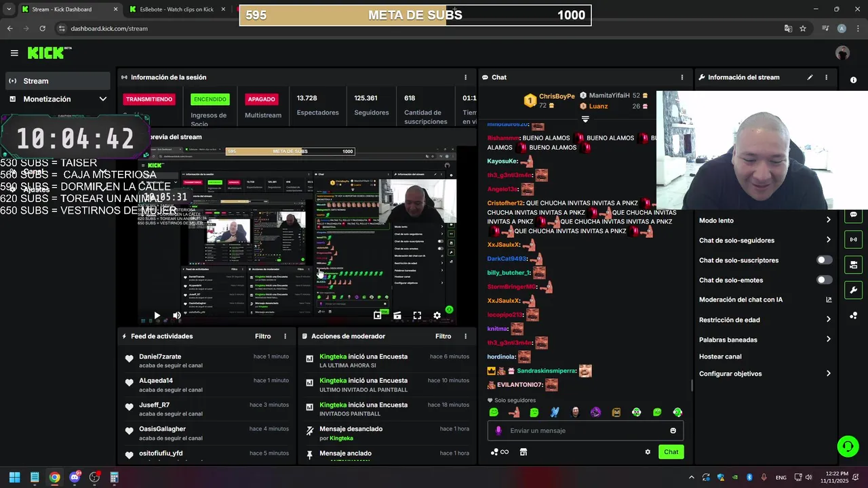This screenshot has height=488, width=868.
Task: Select OasisGallagher follow activity row
Action: pyautogui.click(x=207, y=433)
